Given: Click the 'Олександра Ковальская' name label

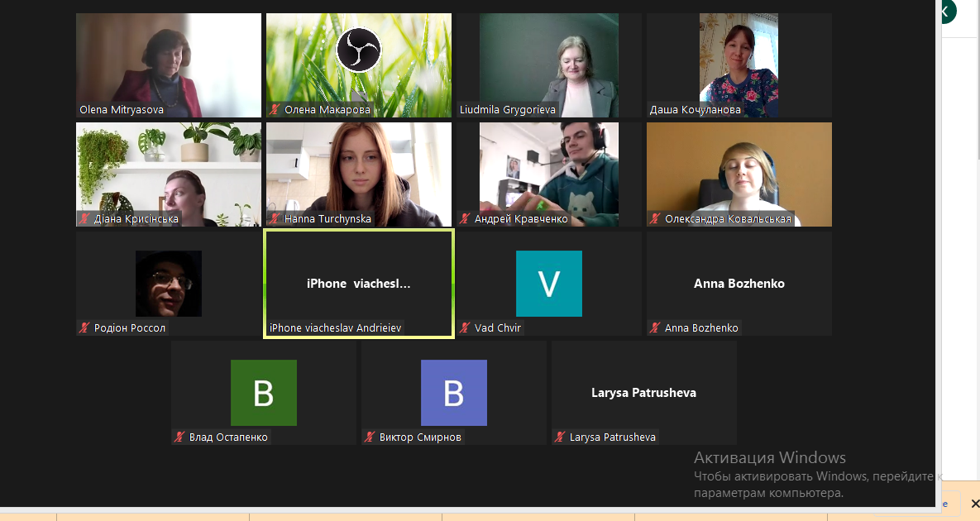Looking at the screenshot, I should (x=728, y=219).
